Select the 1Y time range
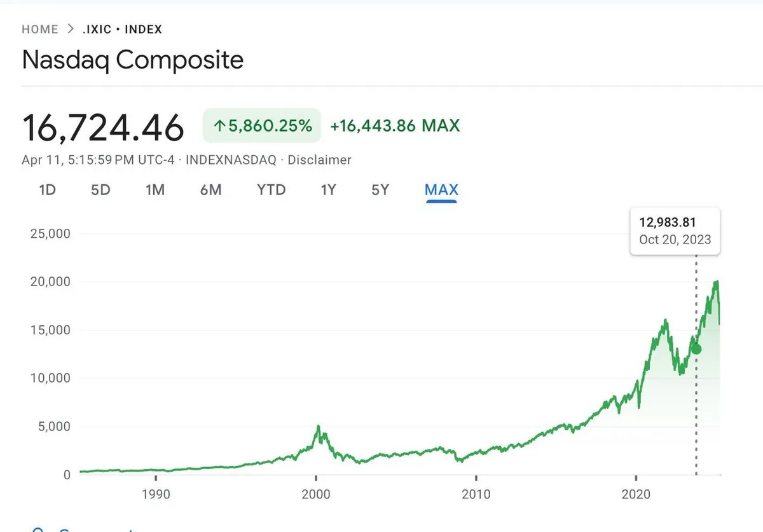763x532 pixels. (x=328, y=189)
